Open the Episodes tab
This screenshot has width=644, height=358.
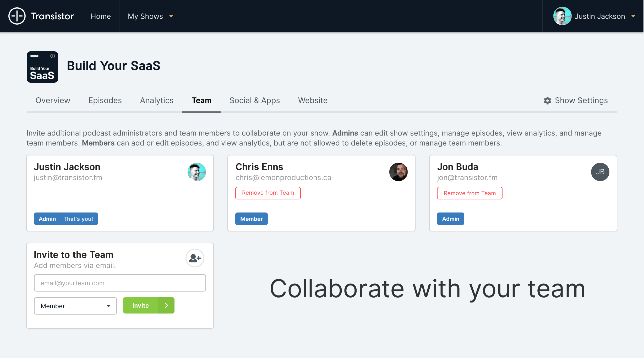[105, 100]
